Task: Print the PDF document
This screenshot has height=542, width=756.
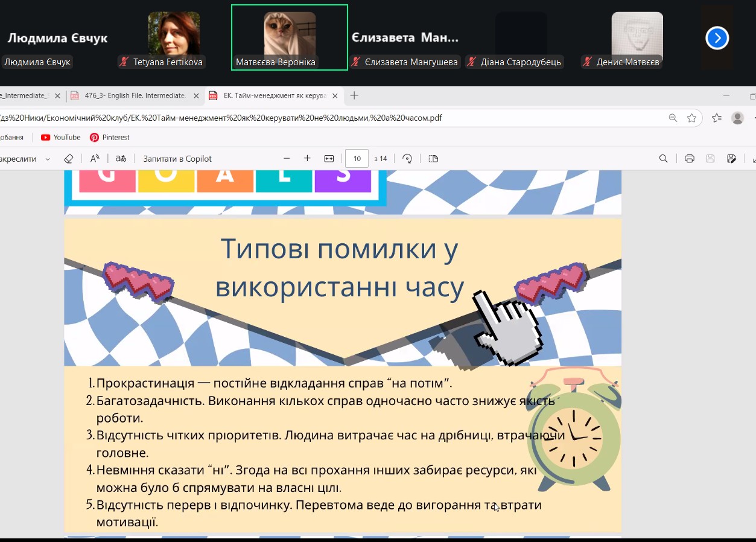Action: click(690, 159)
